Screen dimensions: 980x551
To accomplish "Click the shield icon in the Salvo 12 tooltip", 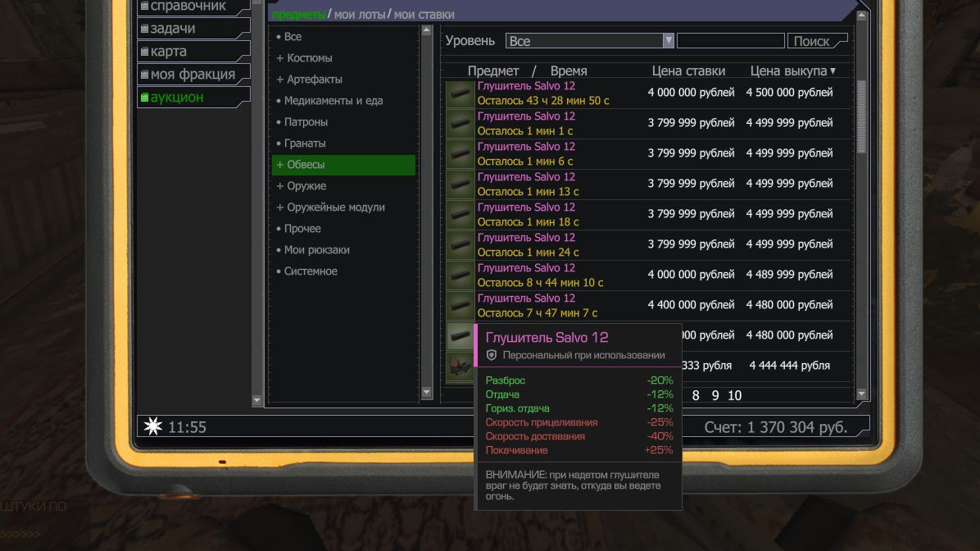I will 492,355.
